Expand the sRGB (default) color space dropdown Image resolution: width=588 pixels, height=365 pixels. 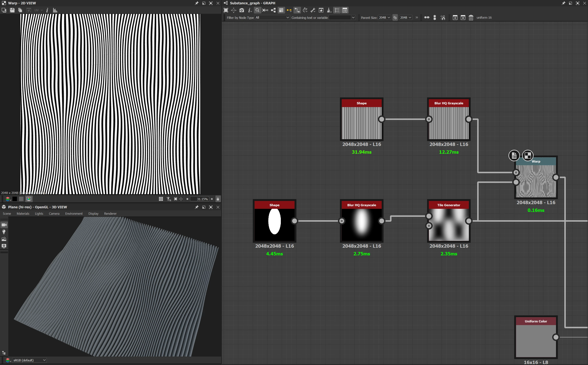(29, 360)
